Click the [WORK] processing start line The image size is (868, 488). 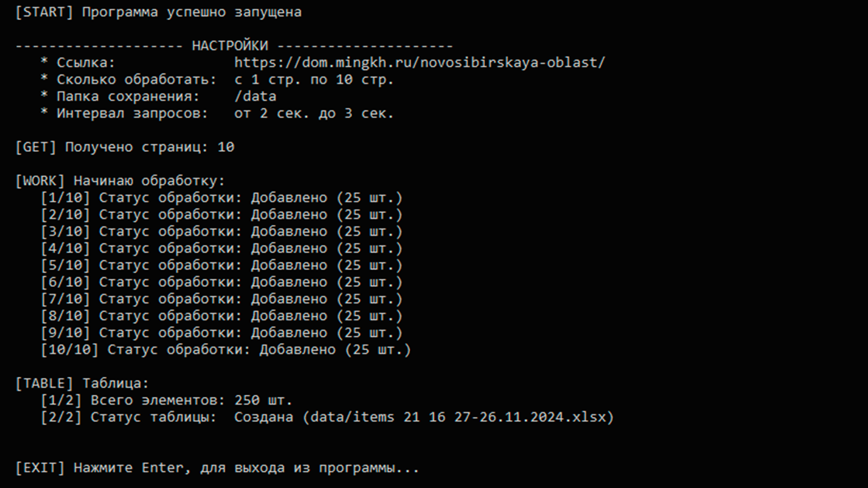pos(120,181)
